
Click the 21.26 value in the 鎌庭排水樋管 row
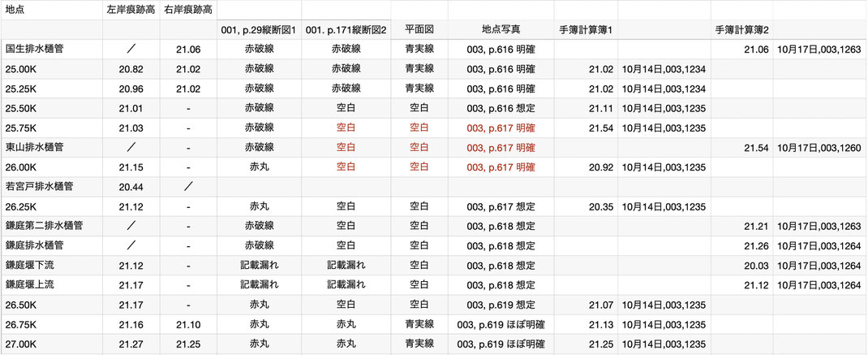point(756,245)
